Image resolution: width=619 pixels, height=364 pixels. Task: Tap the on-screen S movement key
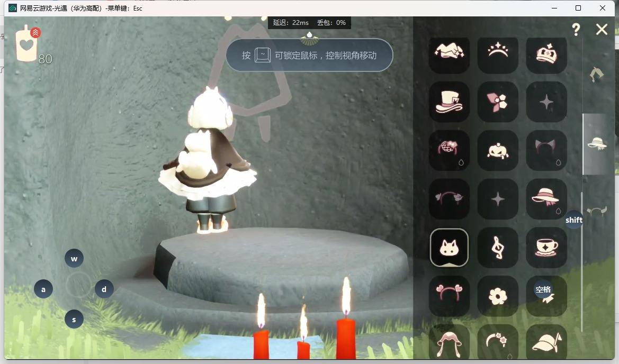[74, 320]
